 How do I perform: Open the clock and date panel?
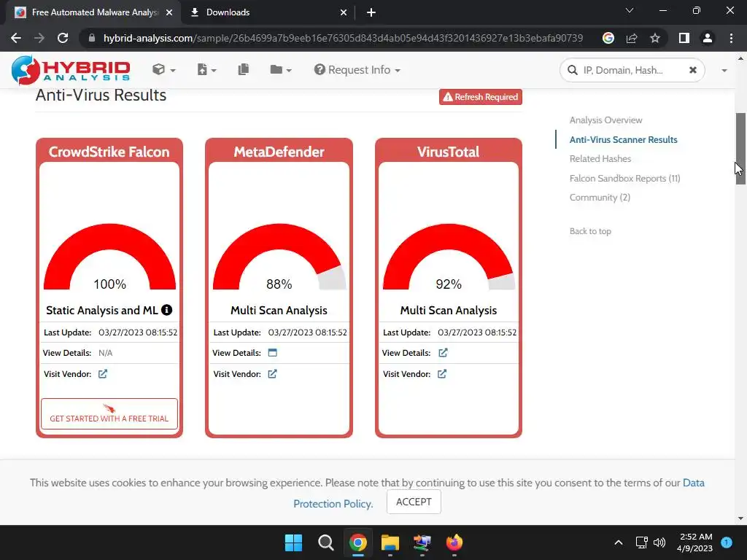694,542
